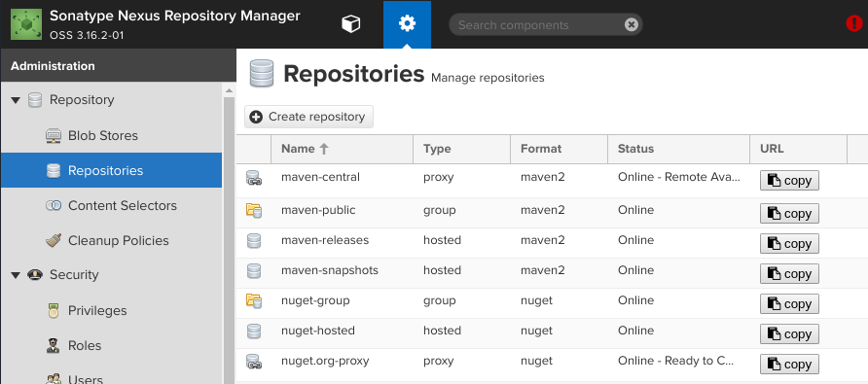Open the maven-releases repository name
868x384 pixels.
coord(325,240)
